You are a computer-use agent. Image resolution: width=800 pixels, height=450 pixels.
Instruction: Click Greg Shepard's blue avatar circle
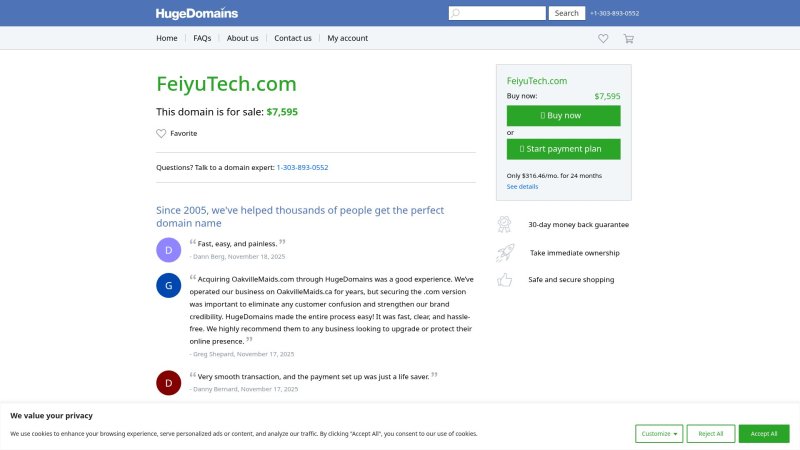click(169, 285)
